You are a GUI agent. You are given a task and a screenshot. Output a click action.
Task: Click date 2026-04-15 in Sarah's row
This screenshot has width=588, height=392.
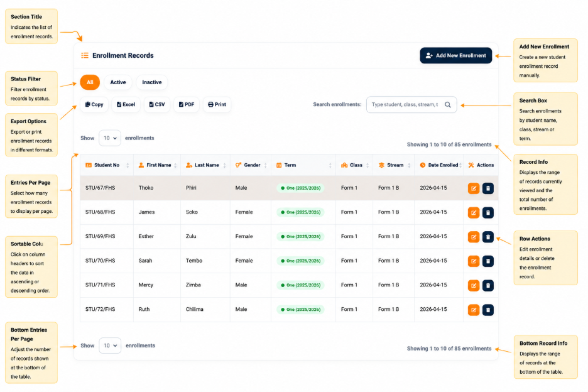tap(433, 261)
